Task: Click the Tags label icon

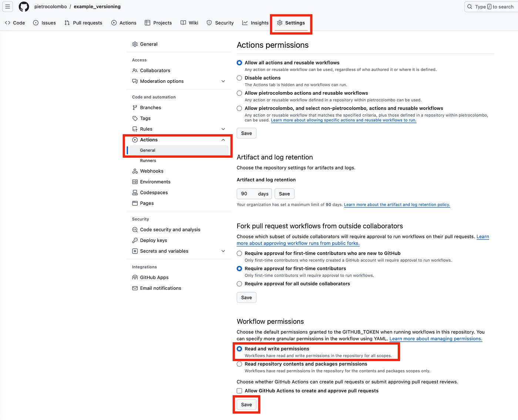Action: tap(135, 118)
